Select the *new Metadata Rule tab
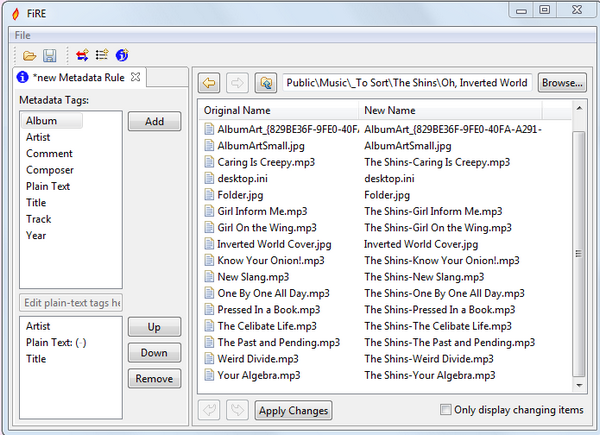The image size is (600, 435). [78, 78]
